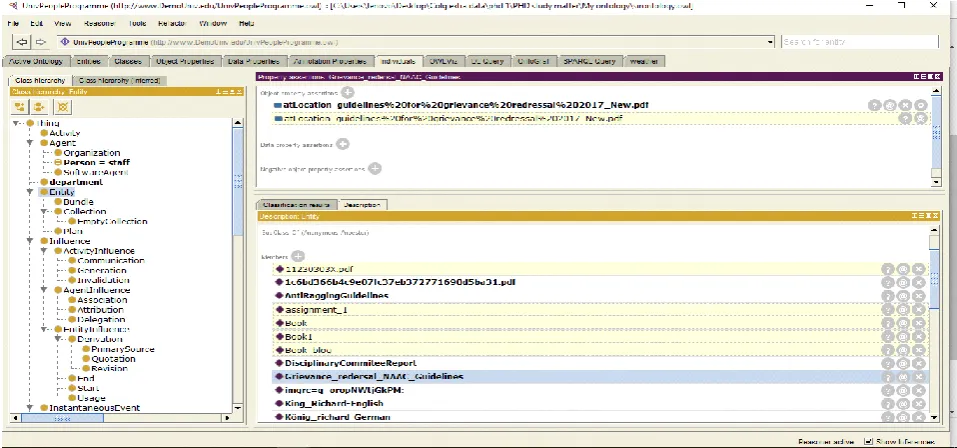
Task: Open the Refactor menu
Action: pyautogui.click(x=172, y=23)
